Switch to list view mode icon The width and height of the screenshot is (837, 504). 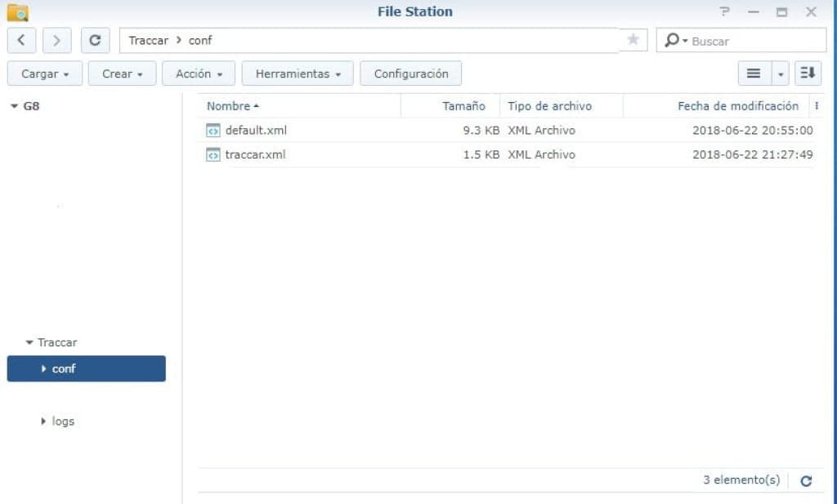tap(754, 74)
